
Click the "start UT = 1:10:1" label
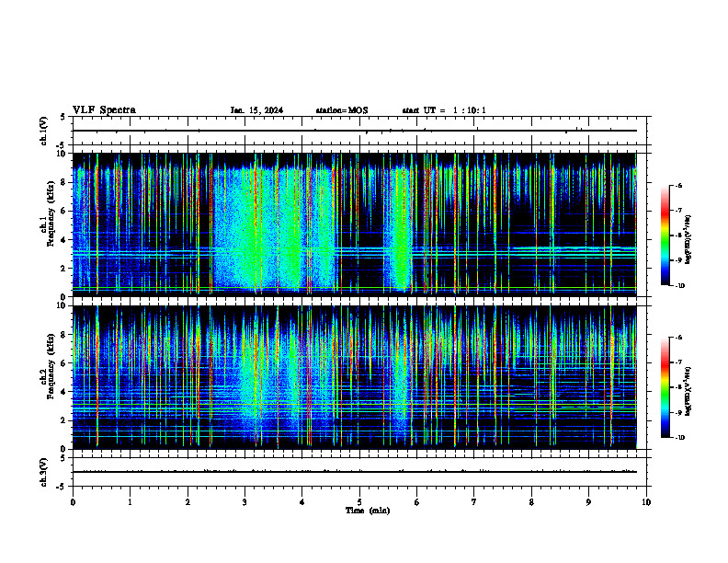[444, 110]
